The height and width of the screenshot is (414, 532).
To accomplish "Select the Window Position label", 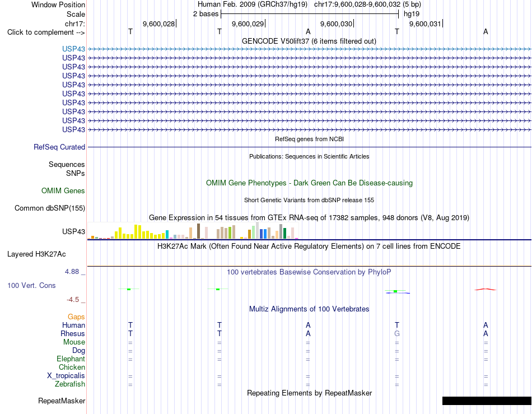I will tap(58, 4).
